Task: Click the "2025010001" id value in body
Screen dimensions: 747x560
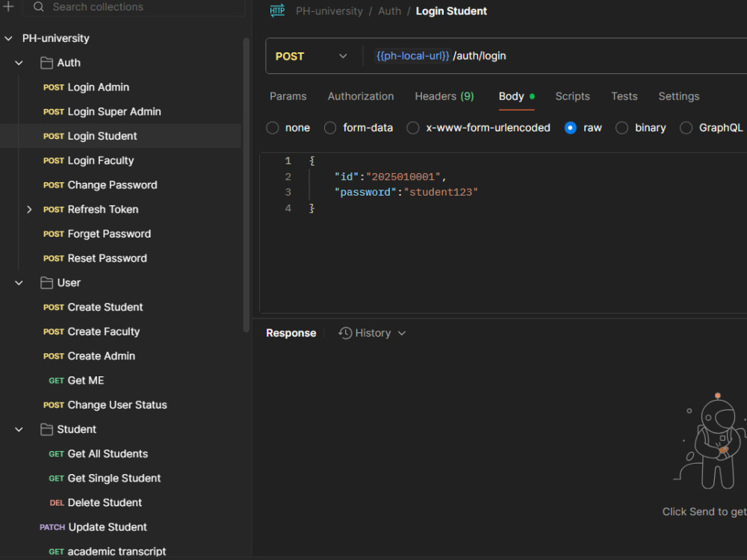Action: [403, 177]
